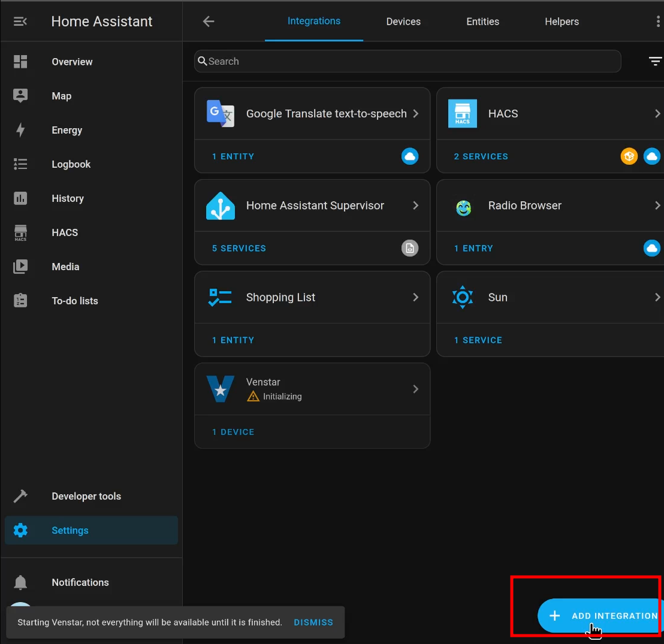Click the Radio Browser card title
This screenshot has width=664, height=644.
pos(525,205)
